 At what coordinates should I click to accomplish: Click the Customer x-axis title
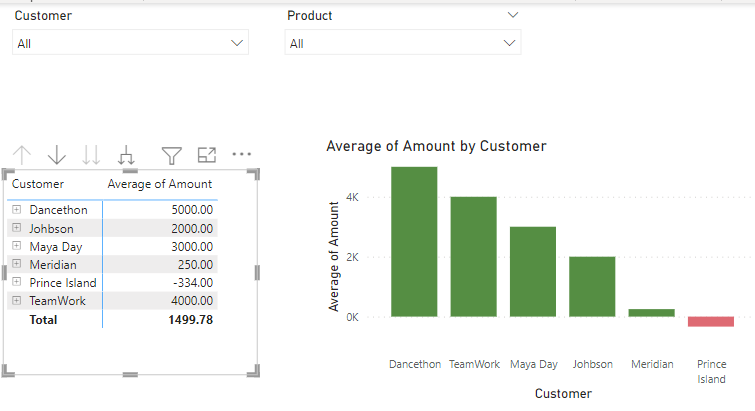(563, 393)
